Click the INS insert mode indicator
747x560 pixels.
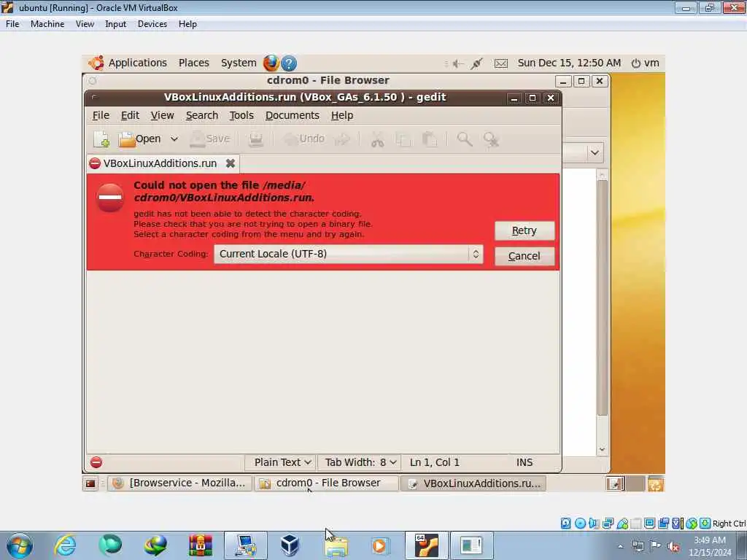click(524, 462)
